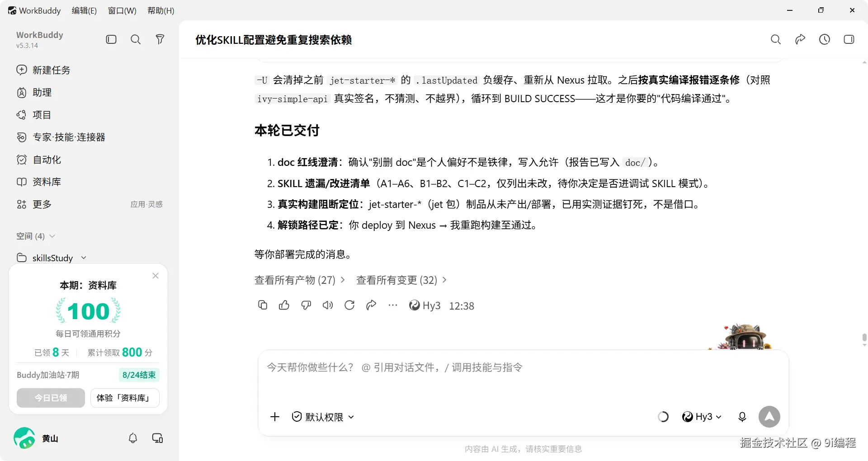Expand the skillsStudy space dropdown
Image resolution: width=868 pixels, height=461 pixels.
tap(84, 258)
